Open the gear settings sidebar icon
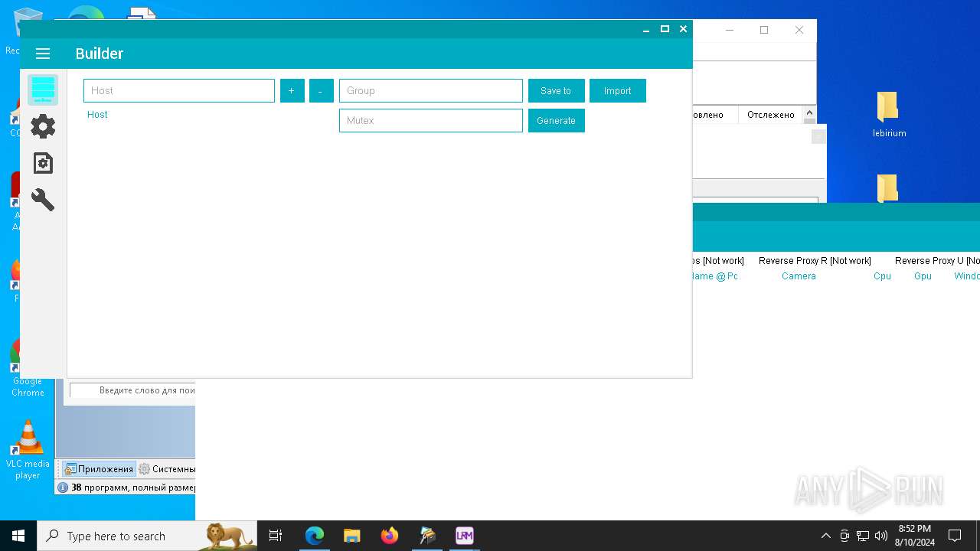This screenshot has width=980, height=551. (43, 126)
